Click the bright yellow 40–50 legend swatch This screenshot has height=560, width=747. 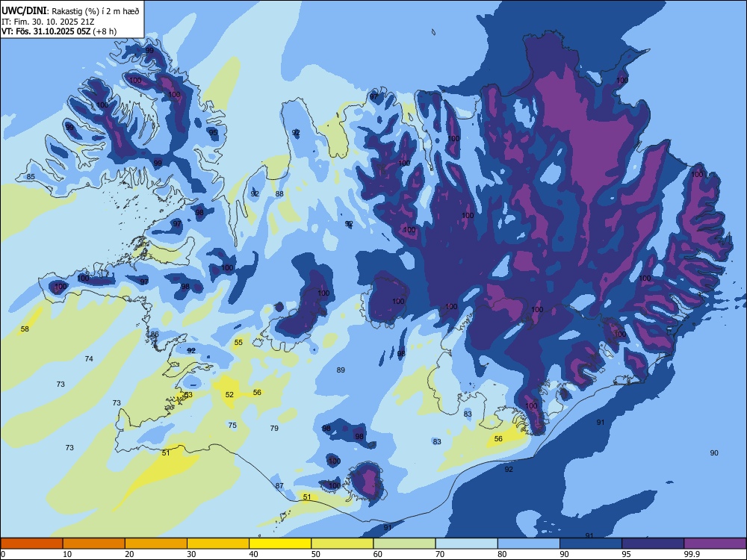point(280,544)
